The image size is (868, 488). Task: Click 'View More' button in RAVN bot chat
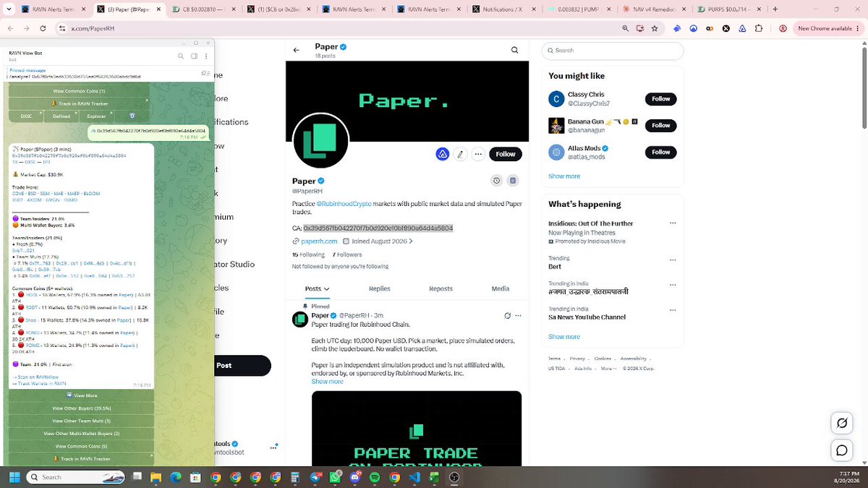(x=82, y=395)
